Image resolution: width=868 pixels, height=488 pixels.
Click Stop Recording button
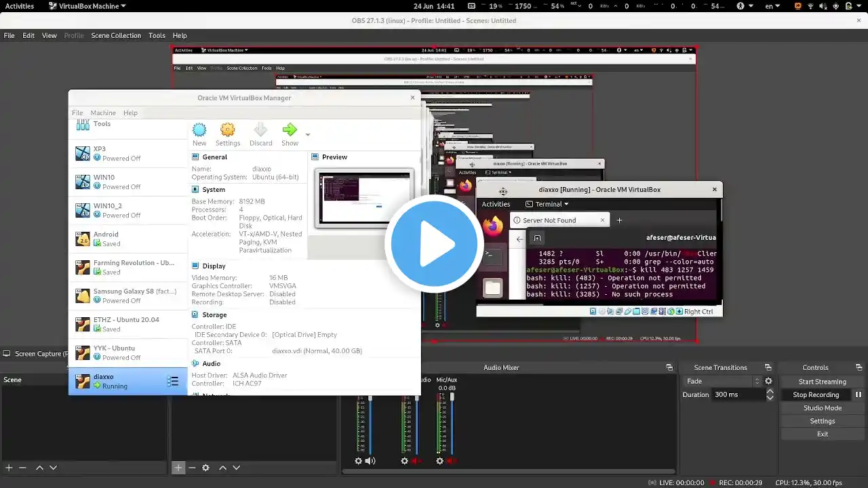click(816, 394)
